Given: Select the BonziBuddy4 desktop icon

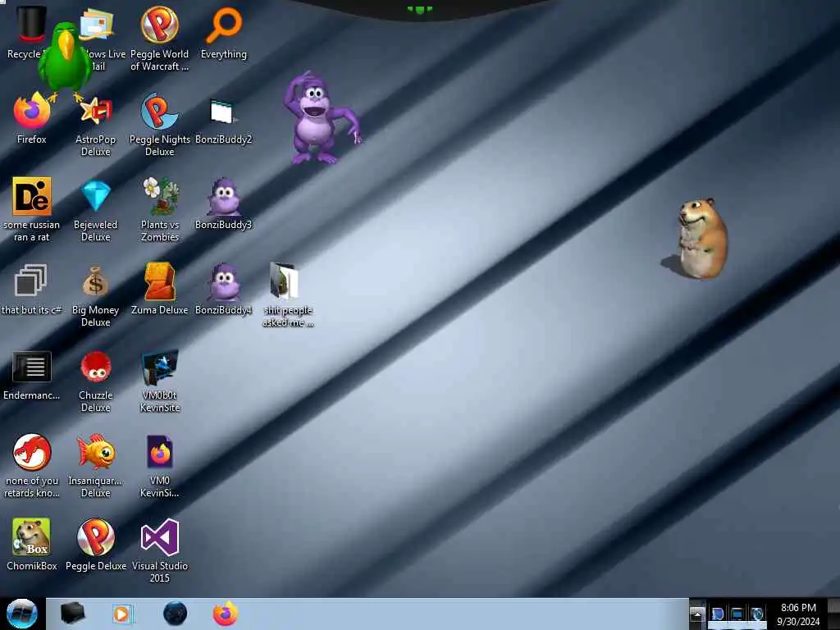Looking at the screenshot, I should coord(224,282).
